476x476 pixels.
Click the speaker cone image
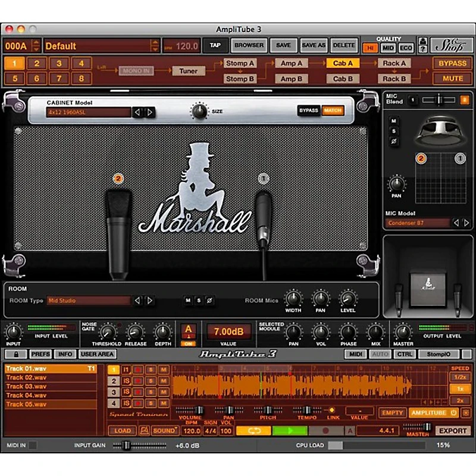coord(440,131)
